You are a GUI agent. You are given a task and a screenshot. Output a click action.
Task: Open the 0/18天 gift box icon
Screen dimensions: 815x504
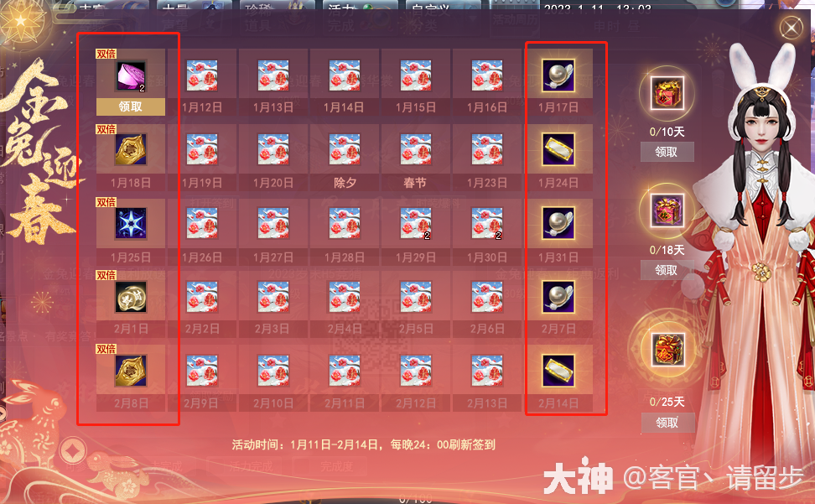[667, 211]
